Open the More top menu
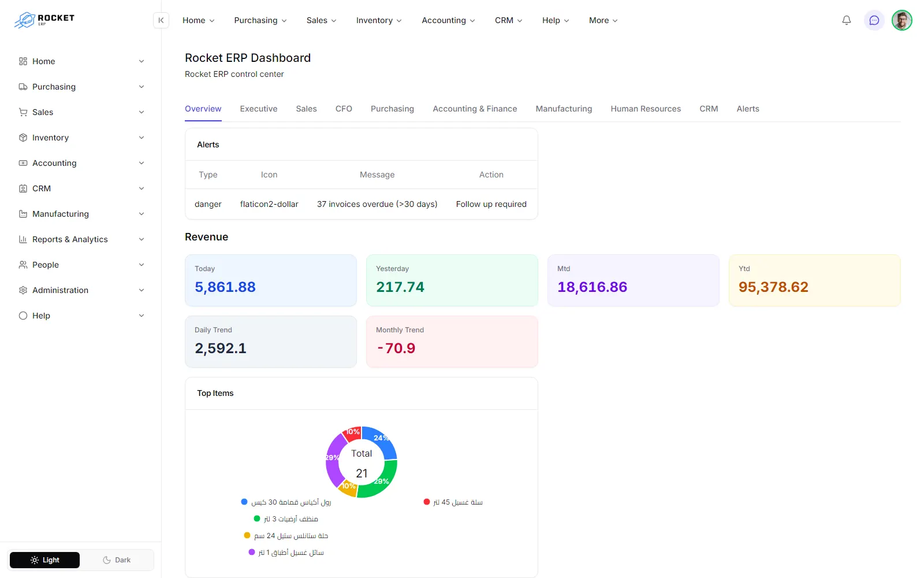Image resolution: width=924 pixels, height=578 pixels. (x=603, y=20)
